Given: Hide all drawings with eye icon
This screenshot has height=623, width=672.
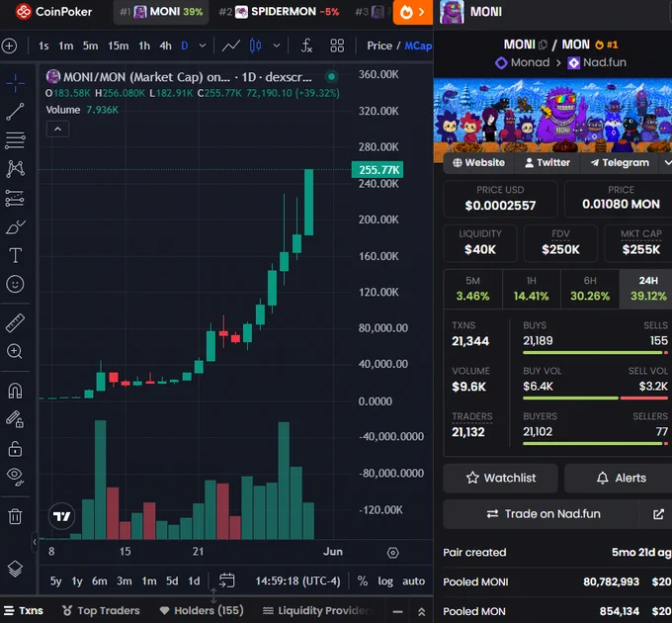Looking at the screenshot, I should click(16, 476).
